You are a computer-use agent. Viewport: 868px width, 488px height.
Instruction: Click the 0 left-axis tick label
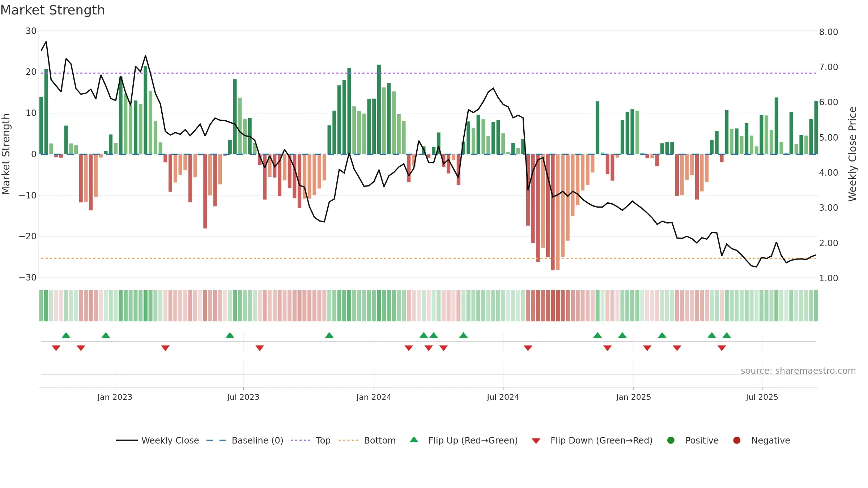click(x=34, y=154)
